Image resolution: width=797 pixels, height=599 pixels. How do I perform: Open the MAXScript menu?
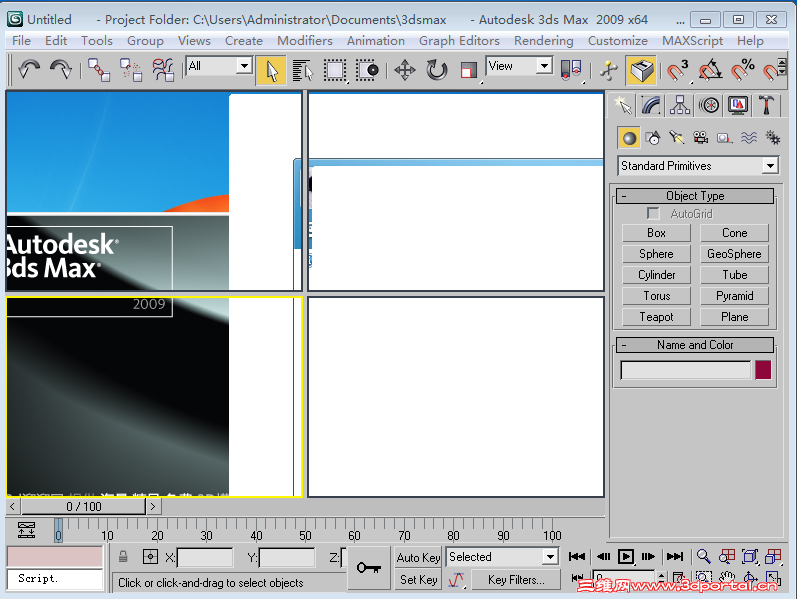692,41
